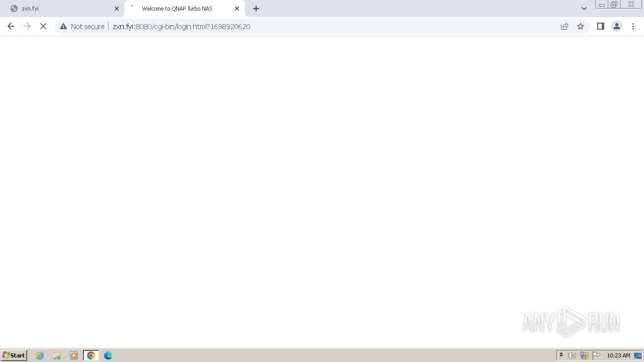Open Windows Media Player from taskbar
Viewport: 644px width, 362px height.
[74, 355]
